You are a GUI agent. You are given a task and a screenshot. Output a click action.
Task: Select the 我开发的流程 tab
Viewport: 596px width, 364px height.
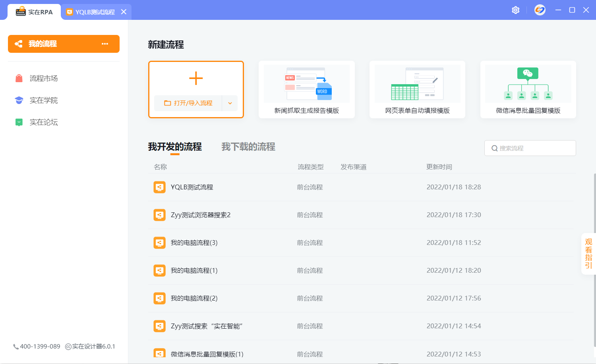175,147
